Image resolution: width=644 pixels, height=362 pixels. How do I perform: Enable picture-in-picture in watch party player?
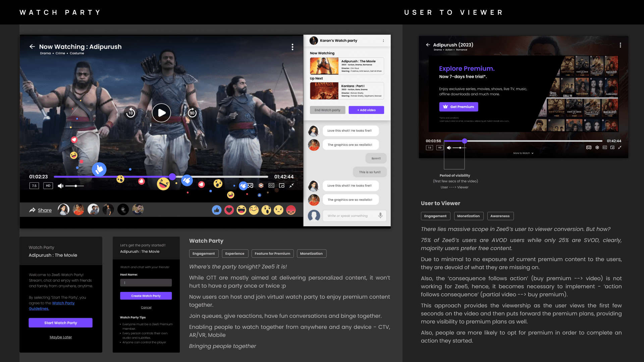coord(282,185)
